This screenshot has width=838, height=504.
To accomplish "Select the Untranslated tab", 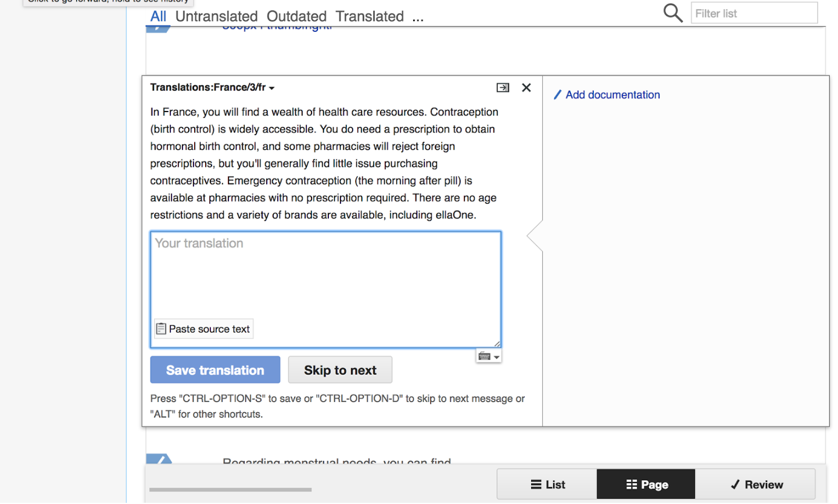I will pyautogui.click(x=216, y=16).
